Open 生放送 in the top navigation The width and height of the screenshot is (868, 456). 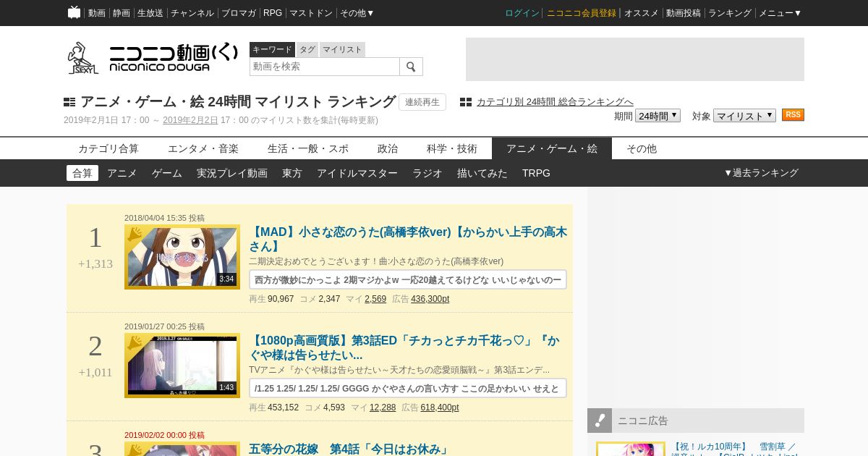point(150,13)
